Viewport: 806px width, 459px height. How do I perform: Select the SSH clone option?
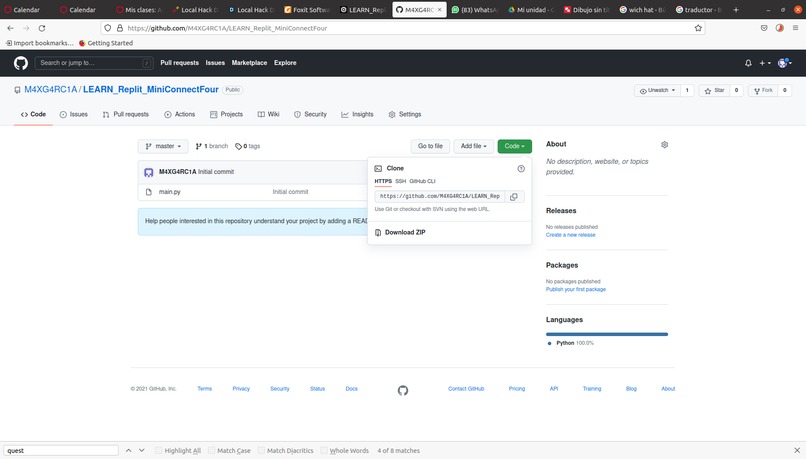click(x=400, y=181)
